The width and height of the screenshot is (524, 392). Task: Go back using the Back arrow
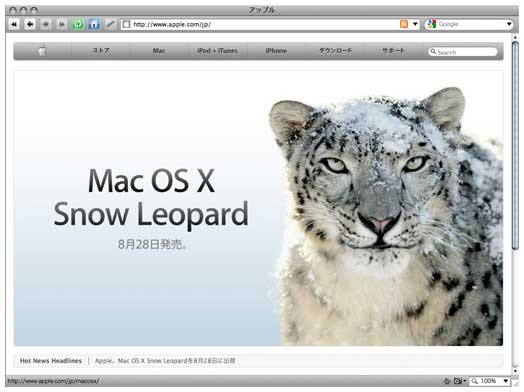(x=30, y=24)
